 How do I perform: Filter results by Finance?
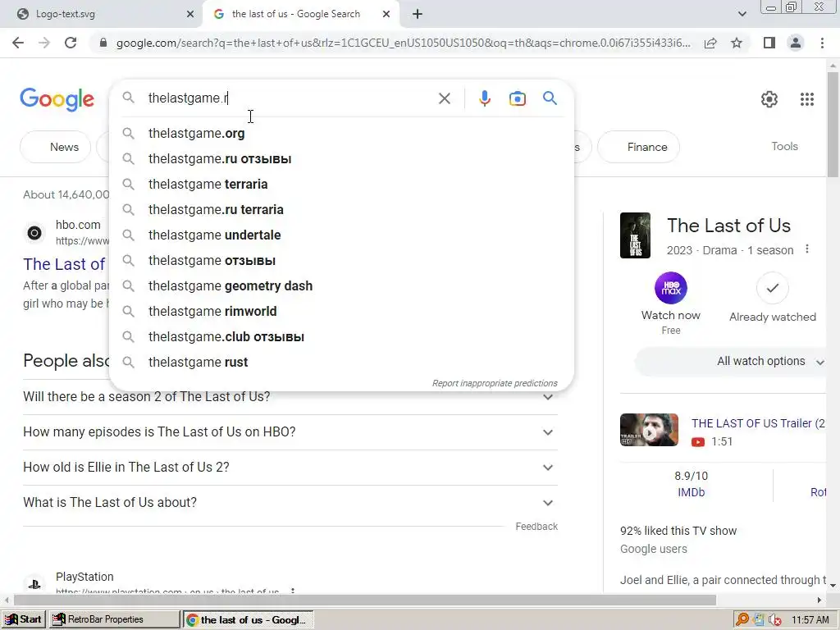(x=638, y=147)
